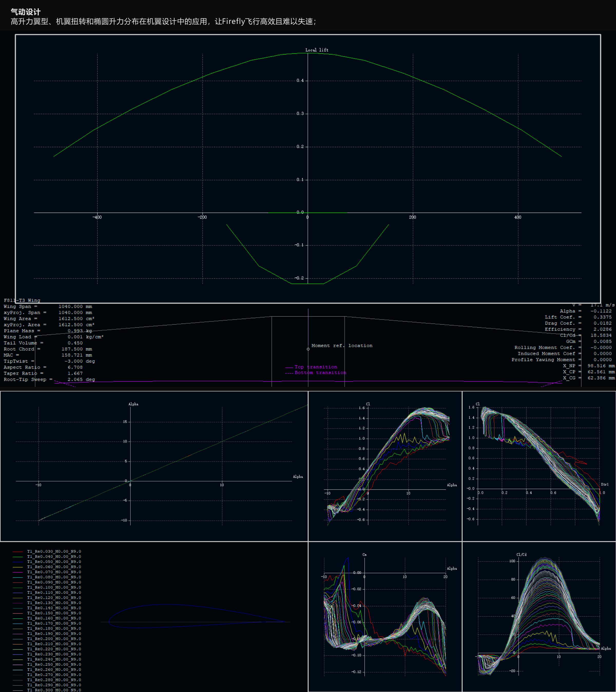Click the F811-T3 Wing title text
Screen dimensions: 616x692
pos(22,300)
